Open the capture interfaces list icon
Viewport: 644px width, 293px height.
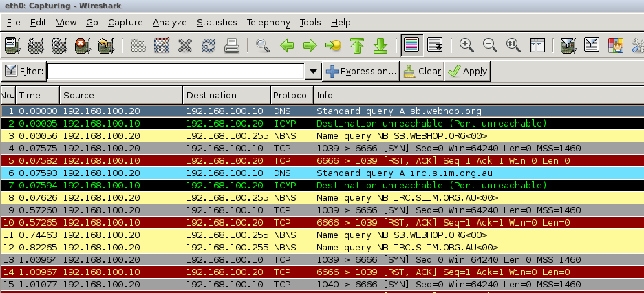coord(13,45)
